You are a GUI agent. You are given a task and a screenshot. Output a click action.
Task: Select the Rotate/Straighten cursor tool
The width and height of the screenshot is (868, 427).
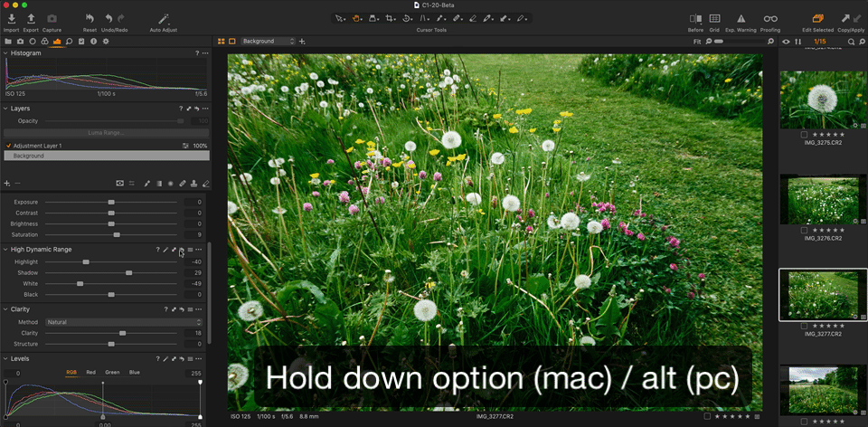pos(406,18)
